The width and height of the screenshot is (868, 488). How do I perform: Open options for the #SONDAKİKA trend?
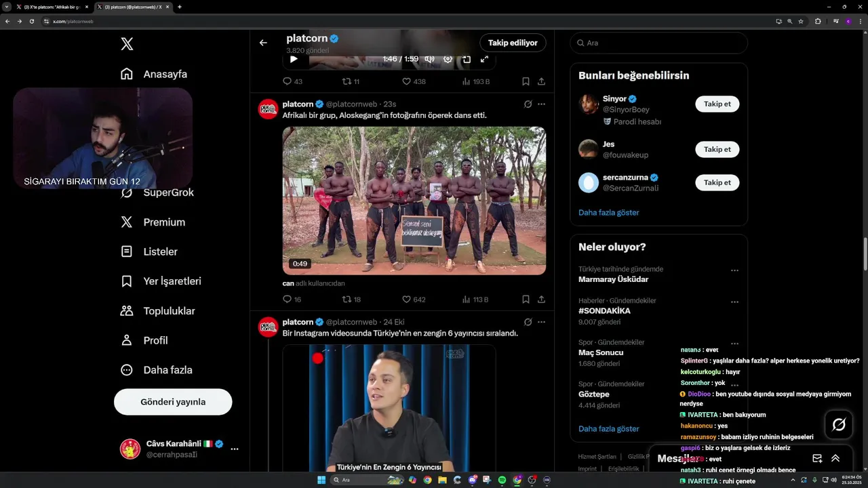734,302
